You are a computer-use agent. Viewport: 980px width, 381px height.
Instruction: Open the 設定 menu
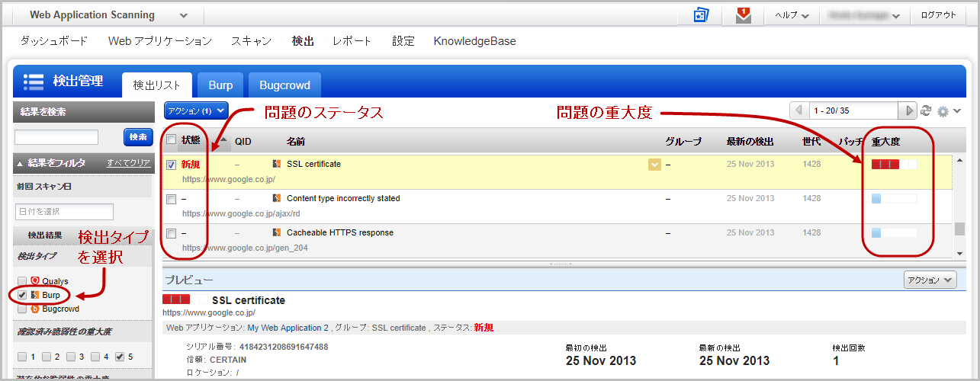point(403,41)
